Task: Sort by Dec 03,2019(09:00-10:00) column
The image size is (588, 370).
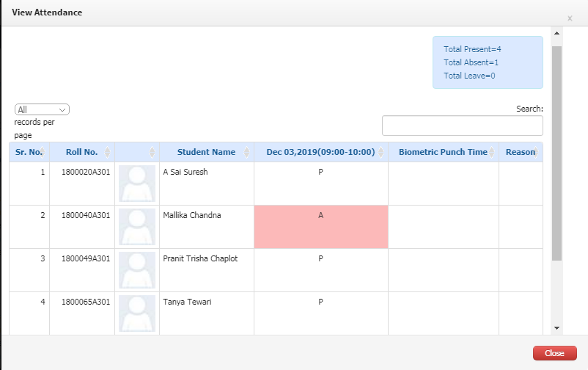Action: click(321, 152)
